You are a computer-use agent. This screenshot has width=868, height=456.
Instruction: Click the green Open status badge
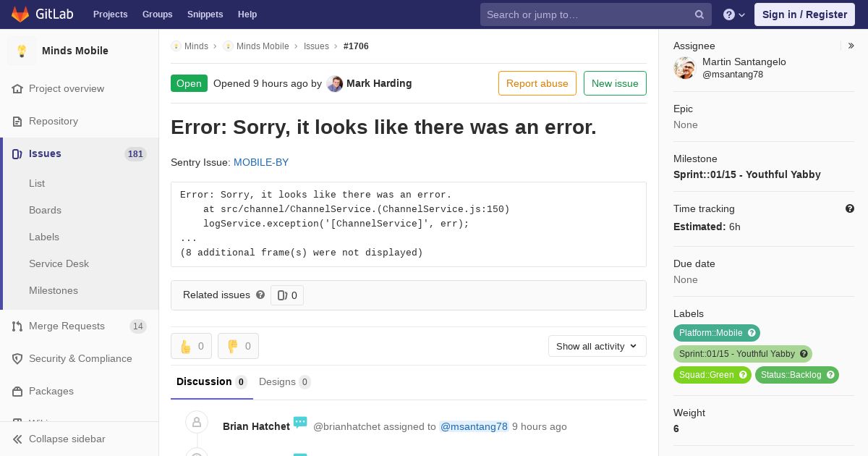(189, 83)
